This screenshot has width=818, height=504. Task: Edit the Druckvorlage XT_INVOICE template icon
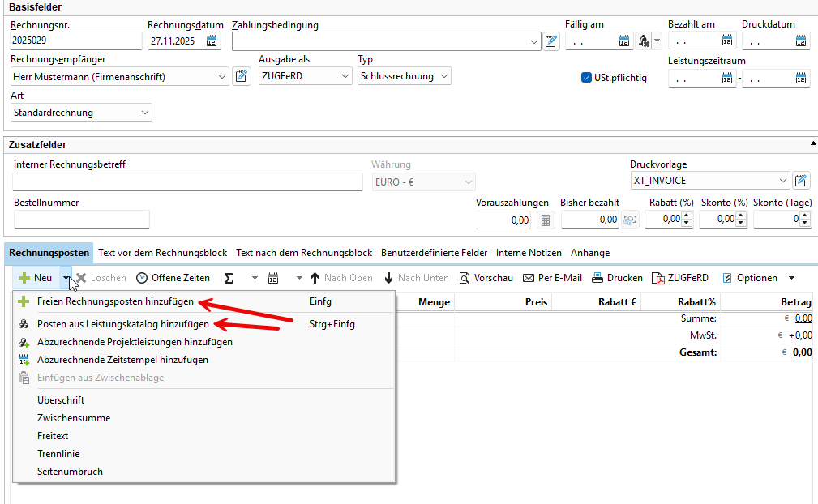(x=801, y=181)
